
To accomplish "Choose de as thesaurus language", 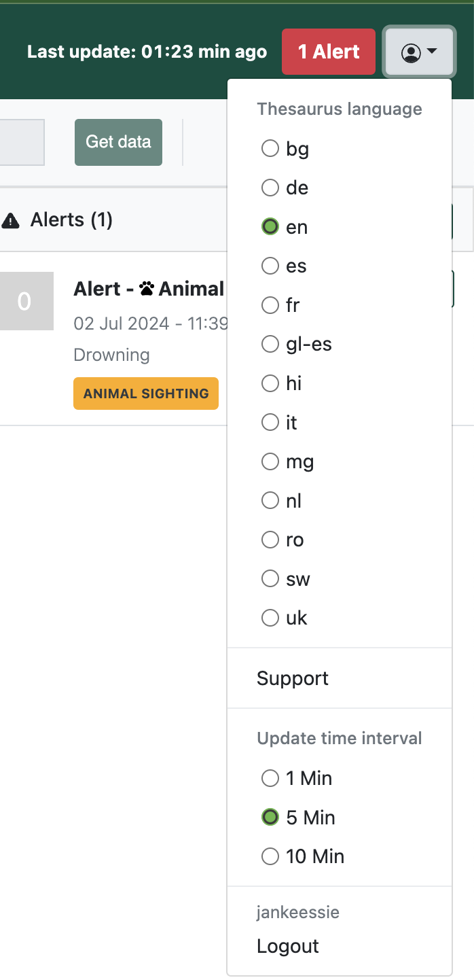I will click(x=270, y=188).
